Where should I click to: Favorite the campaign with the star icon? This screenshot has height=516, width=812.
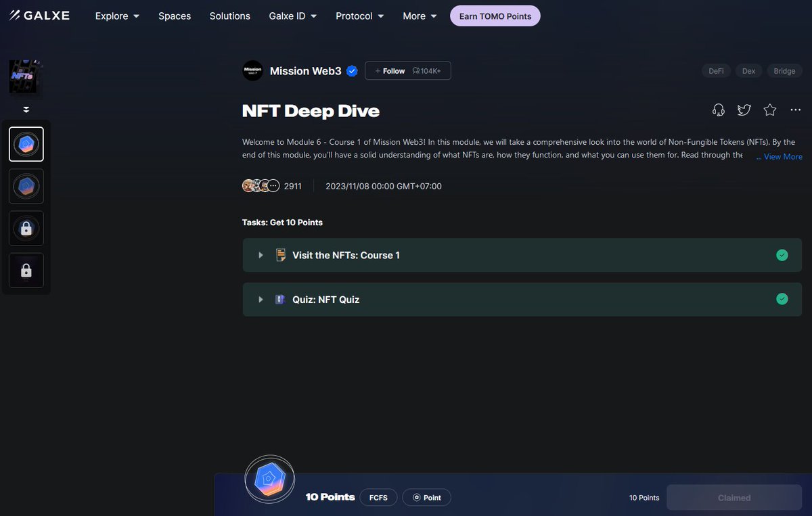click(x=770, y=110)
